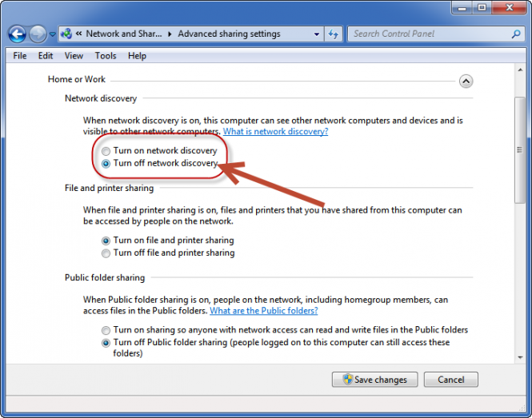The image size is (532, 418).
Task: Open the View menu
Action: click(74, 56)
